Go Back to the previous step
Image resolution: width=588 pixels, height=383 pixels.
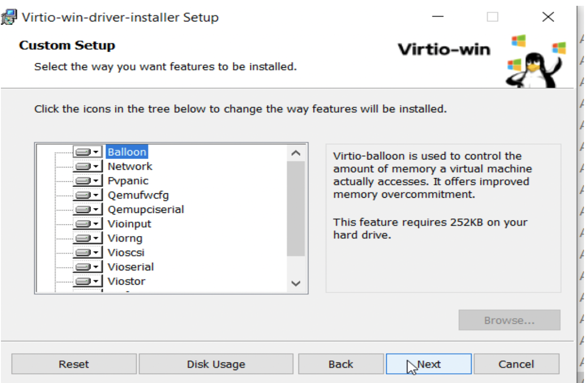(341, 364)
